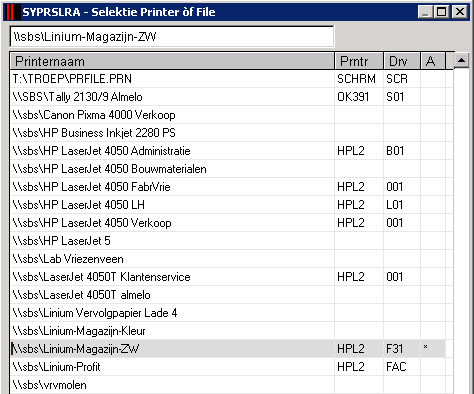474x394 pixels.
Task: Select HP LaserJet 4050 Bouwmaterialen printer
Action: coord(228,169)
